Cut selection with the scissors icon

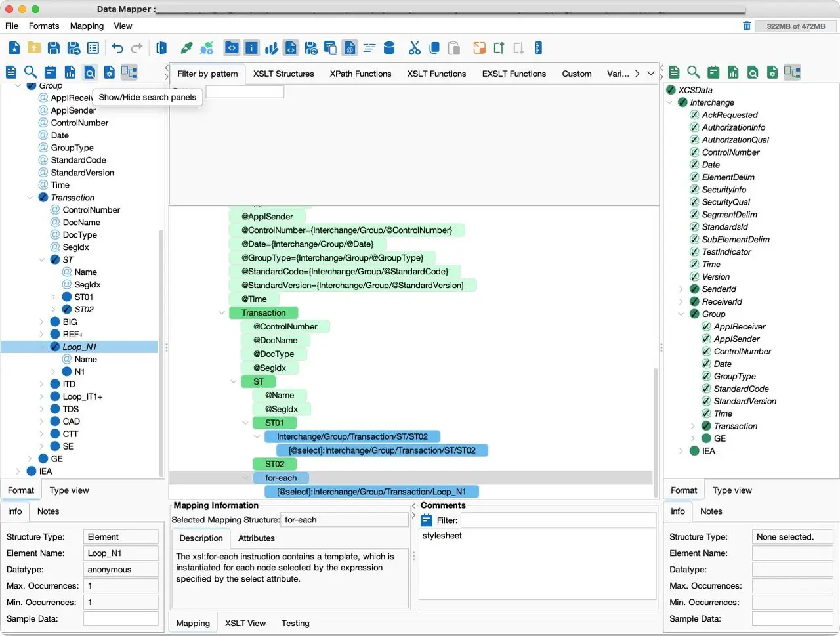(414, 48)
